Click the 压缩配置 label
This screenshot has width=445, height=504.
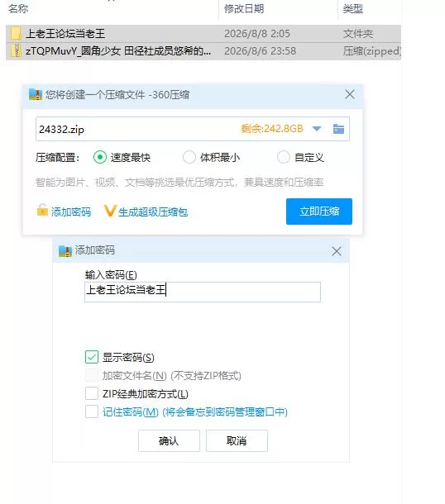pos(57,158)
